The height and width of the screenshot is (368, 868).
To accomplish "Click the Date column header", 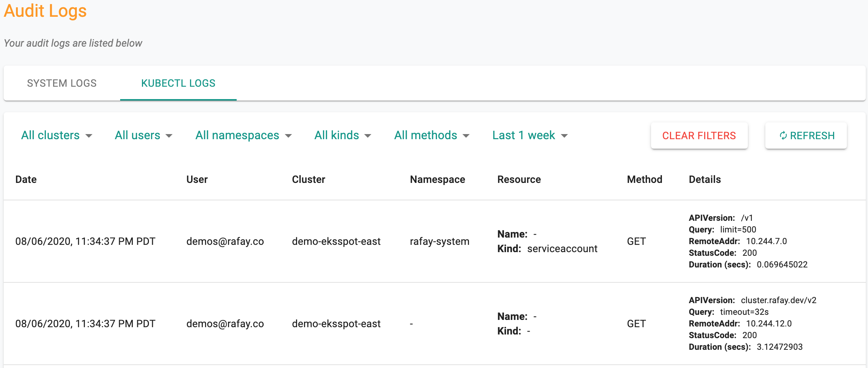I will pos(26,179).
